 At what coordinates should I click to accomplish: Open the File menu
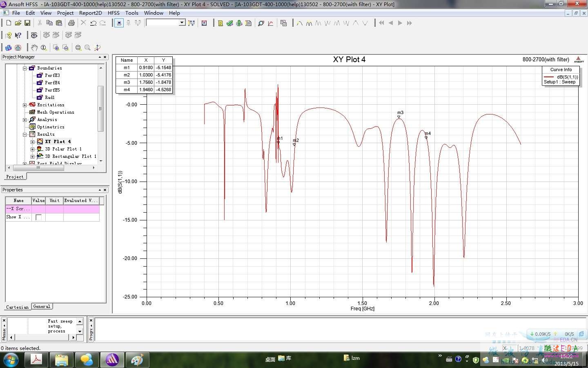tap(16, 13)
